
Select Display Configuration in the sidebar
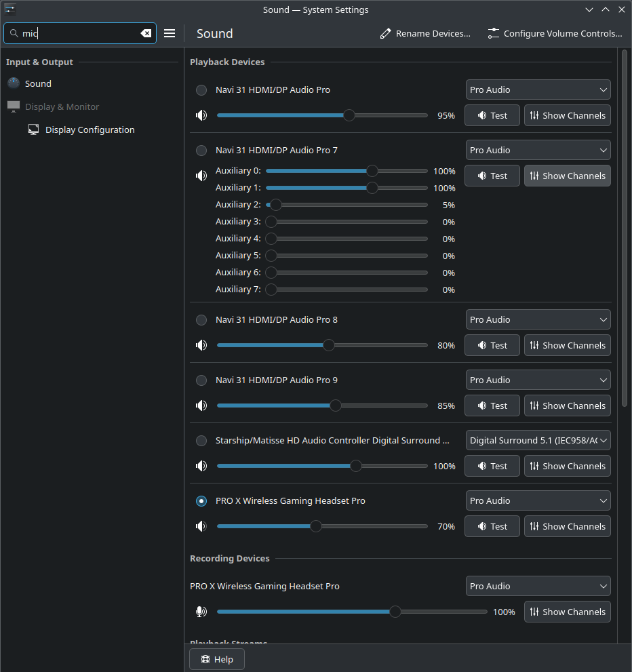[90, 130]
